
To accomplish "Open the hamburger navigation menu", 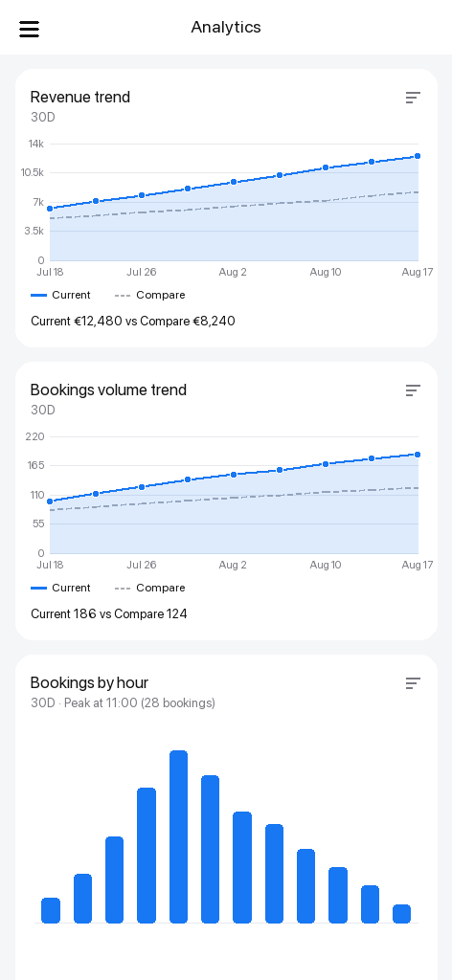I will pos(29,29).
